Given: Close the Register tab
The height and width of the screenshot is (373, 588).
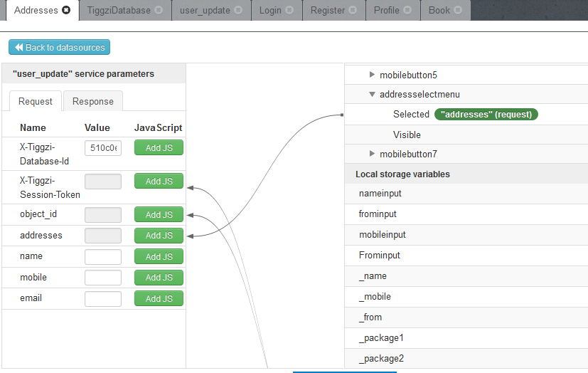Looking at the screenshot, I should click(x=353, y=11).
